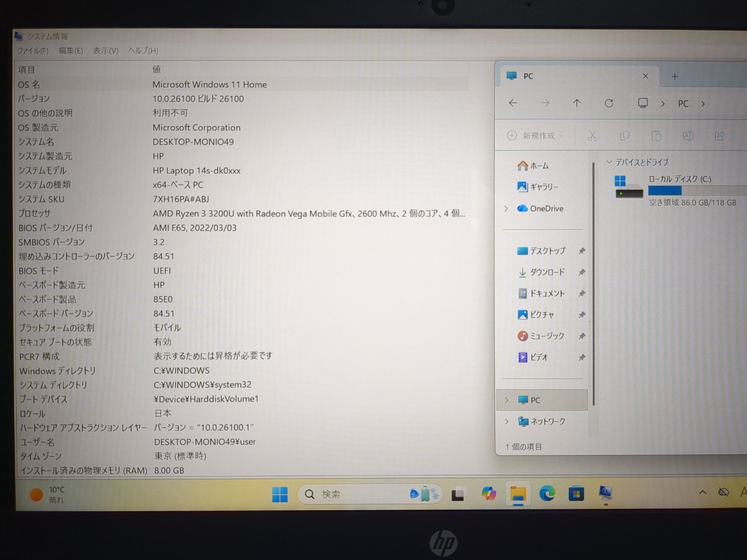Click the Back arrow in File Explorer

point(513,103)
